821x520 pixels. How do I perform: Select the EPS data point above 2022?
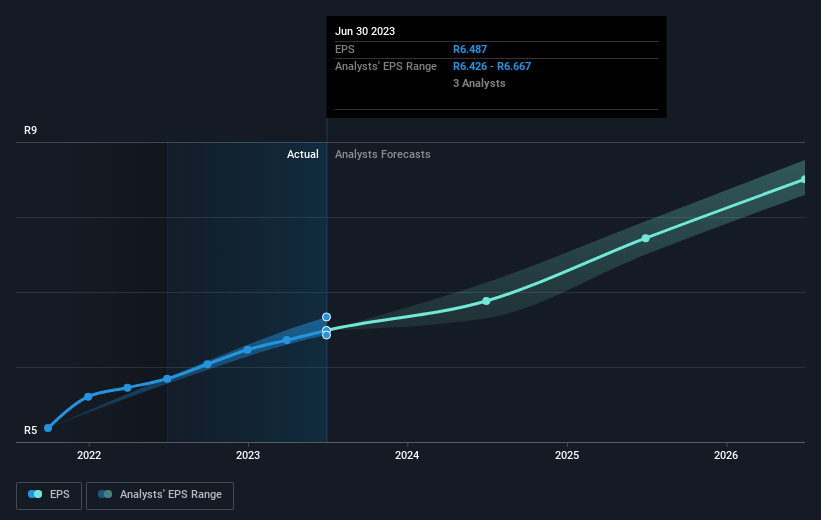click(x=88, y=397)
